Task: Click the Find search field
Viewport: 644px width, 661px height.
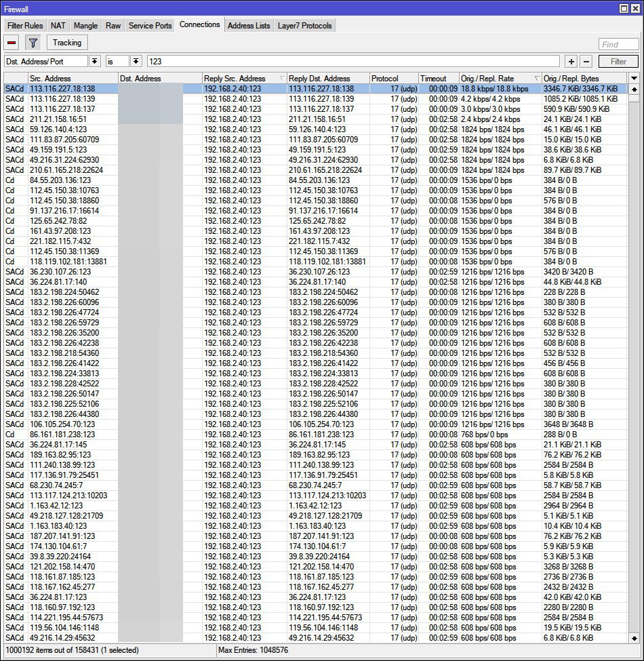Action: click(618, 44)
